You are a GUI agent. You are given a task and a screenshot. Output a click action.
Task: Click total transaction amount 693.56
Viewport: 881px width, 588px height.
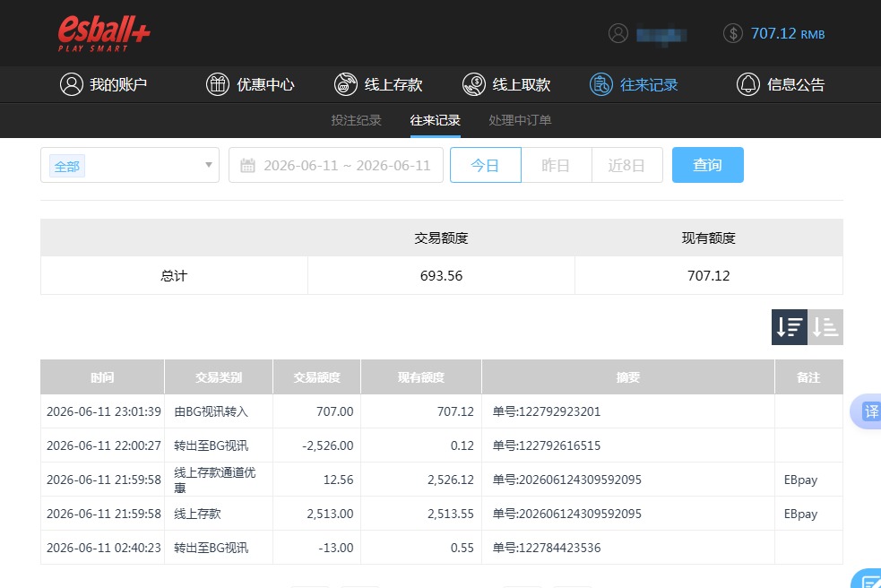[441, 275]
